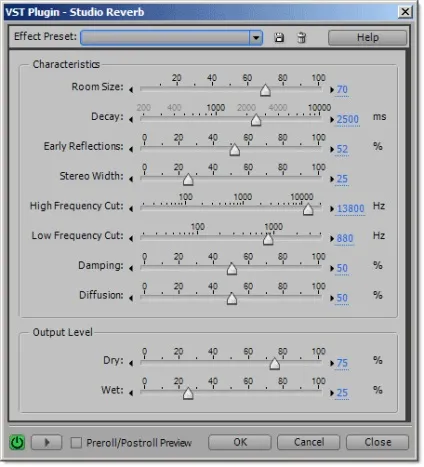Edit the Stereo Width value 25

342,179
